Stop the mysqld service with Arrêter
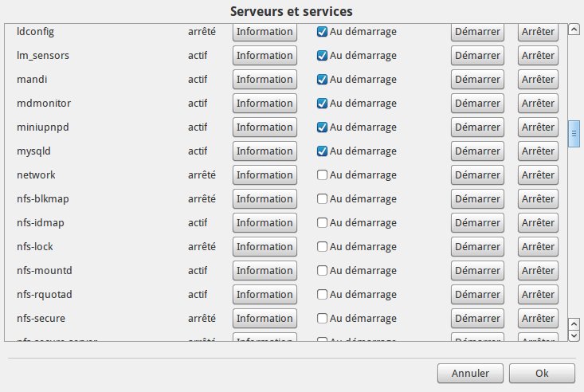Screen dimensions: 584x392 [x=538, y=151]
